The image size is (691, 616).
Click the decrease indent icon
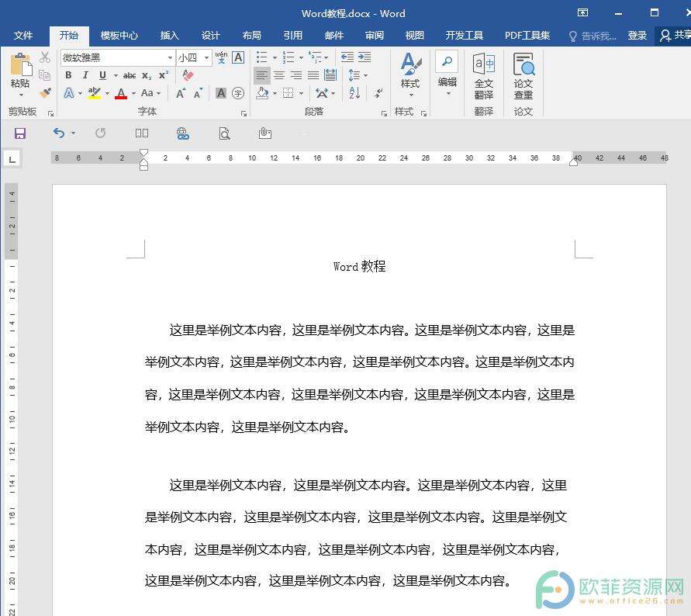[347, 57]
